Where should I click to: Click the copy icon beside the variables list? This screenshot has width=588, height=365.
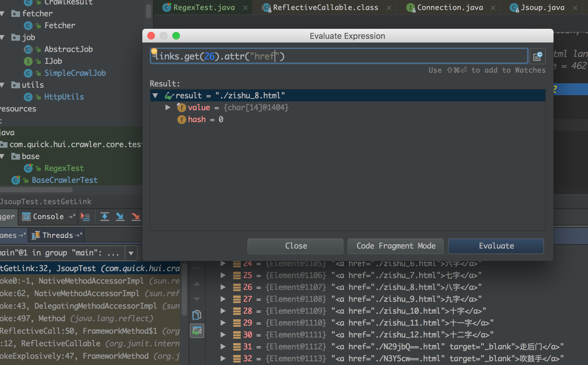(x=197, y=315)
